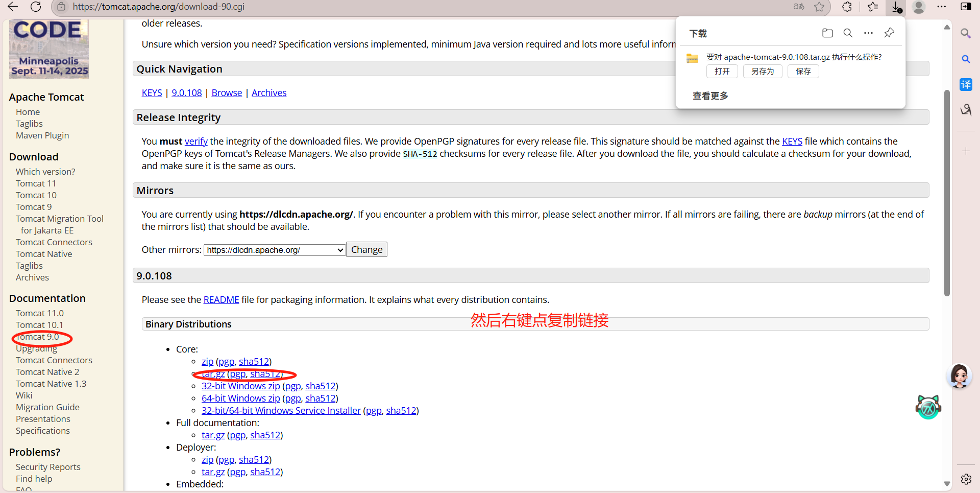Click the browser back arrow
The height and width of the screenshot is (493, 980).
13,7
